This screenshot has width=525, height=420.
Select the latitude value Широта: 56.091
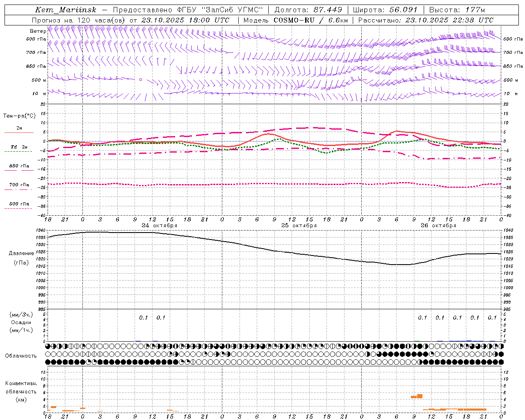385,10
